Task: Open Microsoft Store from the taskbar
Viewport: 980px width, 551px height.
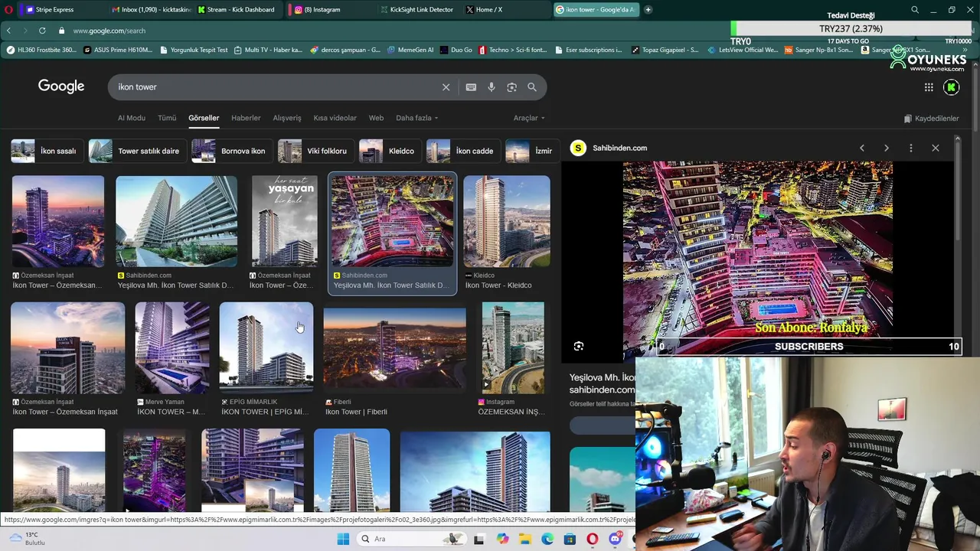Action: (x=570, y=539)
